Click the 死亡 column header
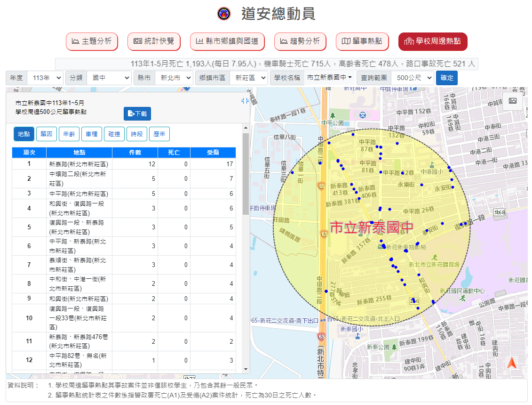Viewport: 532px width, 405px height. point(174,153)
